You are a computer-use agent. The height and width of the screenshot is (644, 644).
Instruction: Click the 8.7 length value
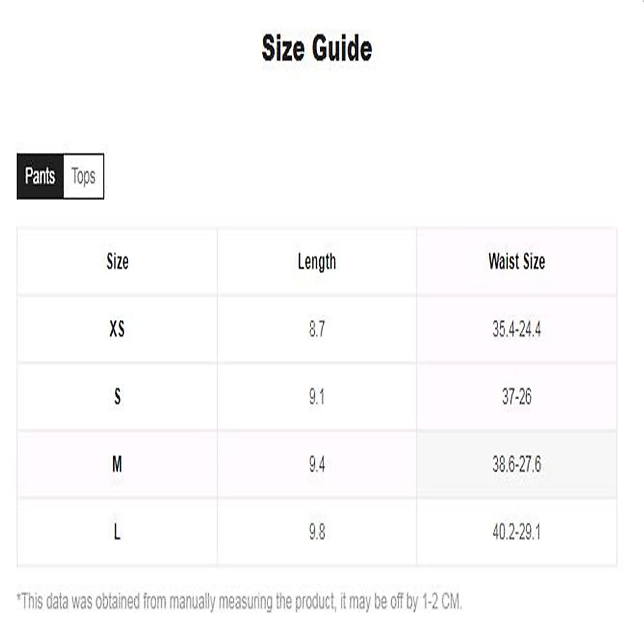coord(317,328)
